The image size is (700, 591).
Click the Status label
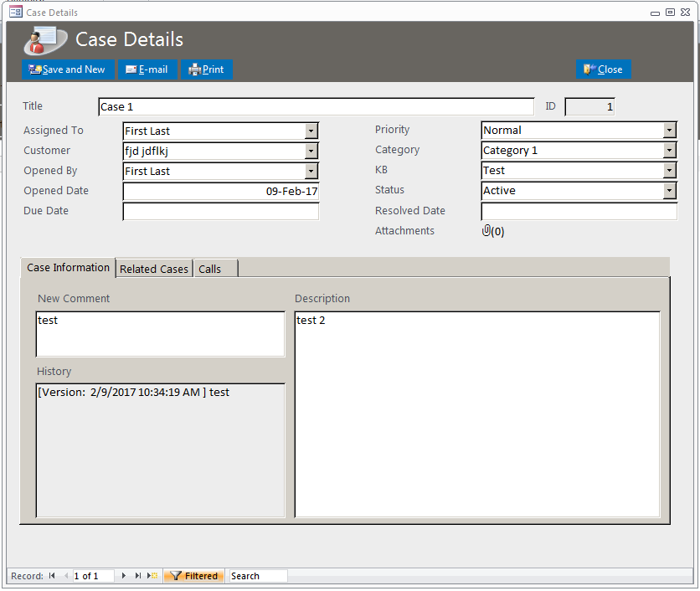pyautogui.click(x=389, y=190)
